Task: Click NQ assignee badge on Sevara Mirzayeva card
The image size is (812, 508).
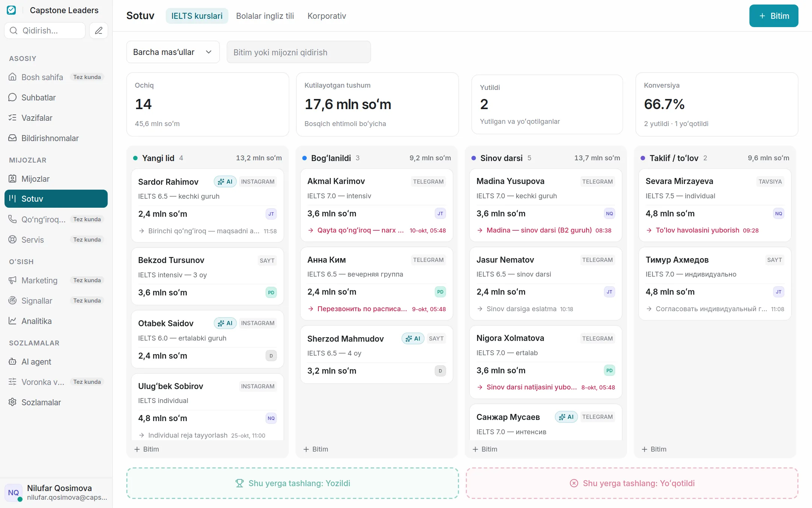Action: click(779, 214)
